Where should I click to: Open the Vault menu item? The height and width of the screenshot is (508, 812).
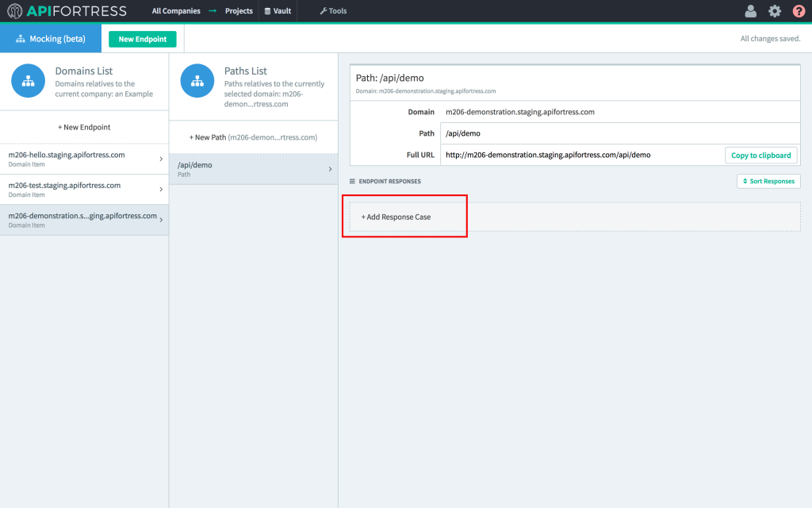[x=278, y=11]
